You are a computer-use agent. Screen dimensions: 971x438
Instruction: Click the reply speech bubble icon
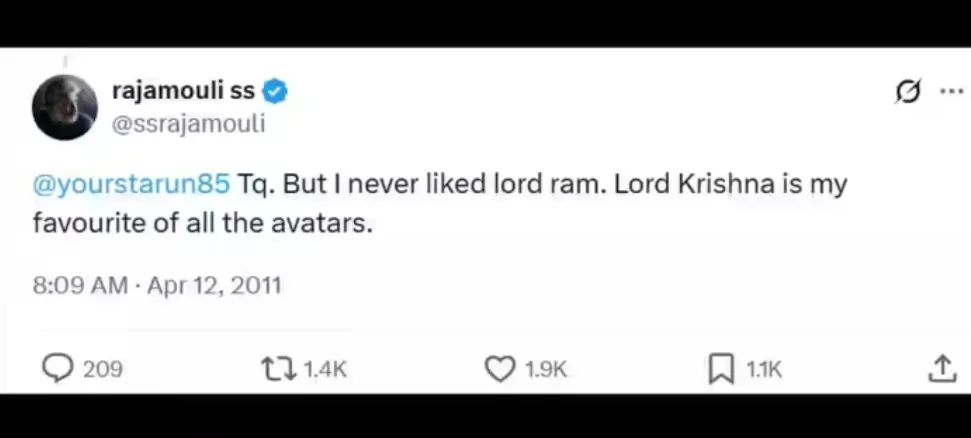[x=58, y=369]
